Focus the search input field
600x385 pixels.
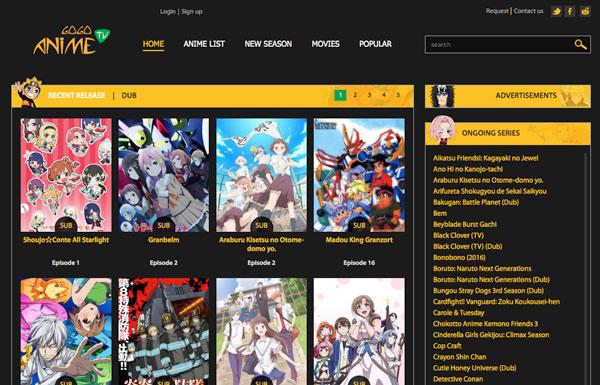tap(499, 44)
